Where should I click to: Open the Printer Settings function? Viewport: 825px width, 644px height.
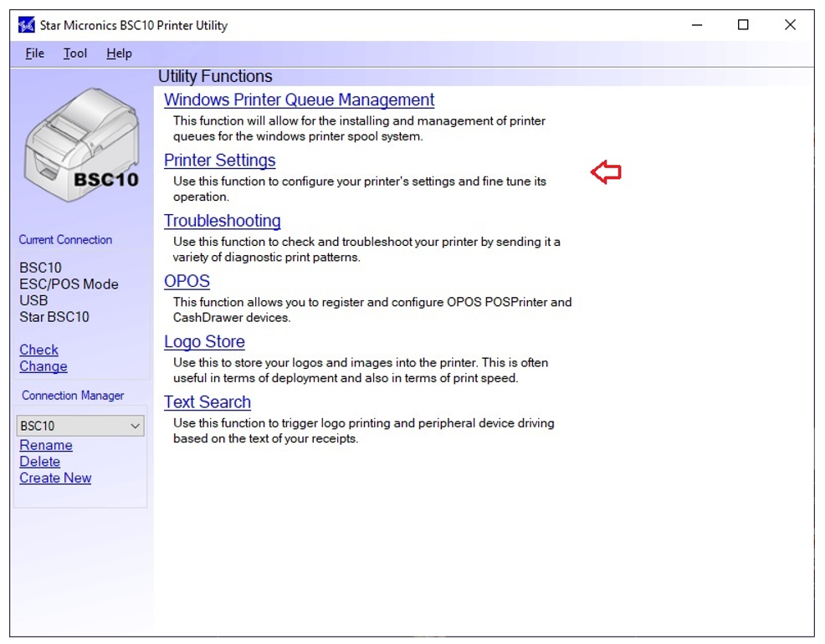[x=219, y=161]
